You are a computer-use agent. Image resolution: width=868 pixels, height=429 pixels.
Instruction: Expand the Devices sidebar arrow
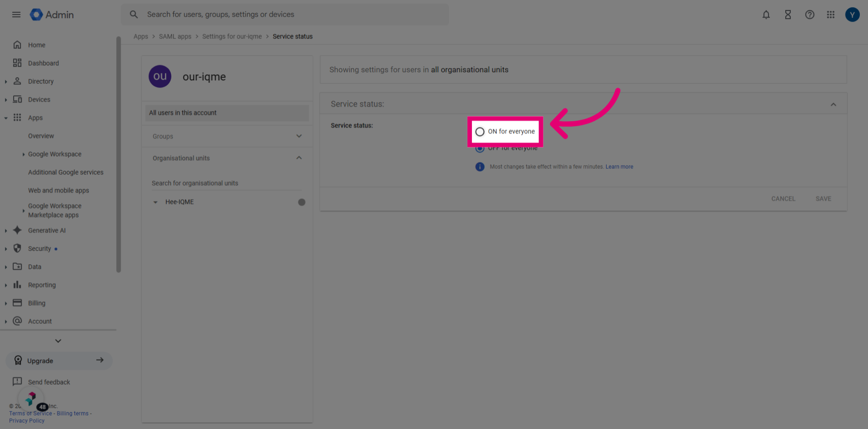tap(6, 100)
